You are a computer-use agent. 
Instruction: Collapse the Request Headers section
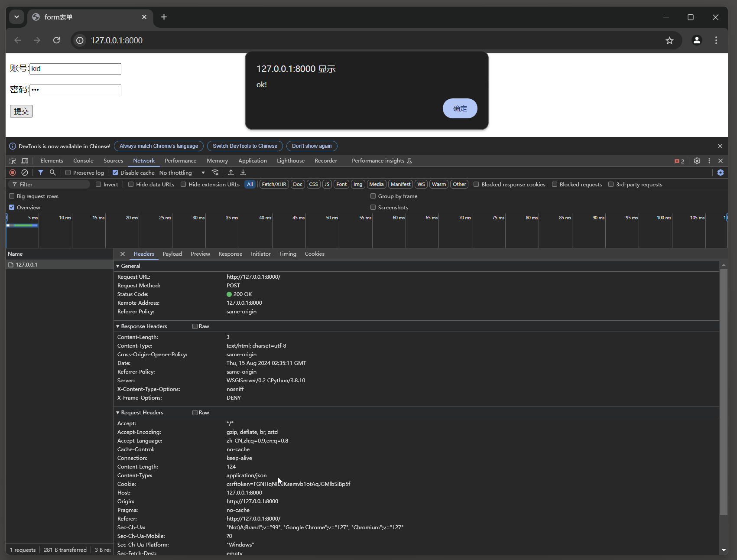tap(118, 413)
